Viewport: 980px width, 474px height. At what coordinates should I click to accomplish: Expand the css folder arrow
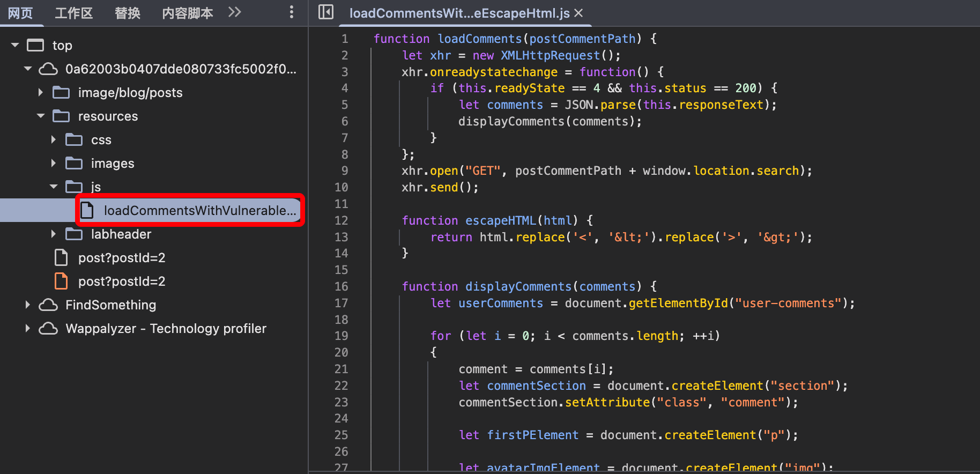click(54, 140)
